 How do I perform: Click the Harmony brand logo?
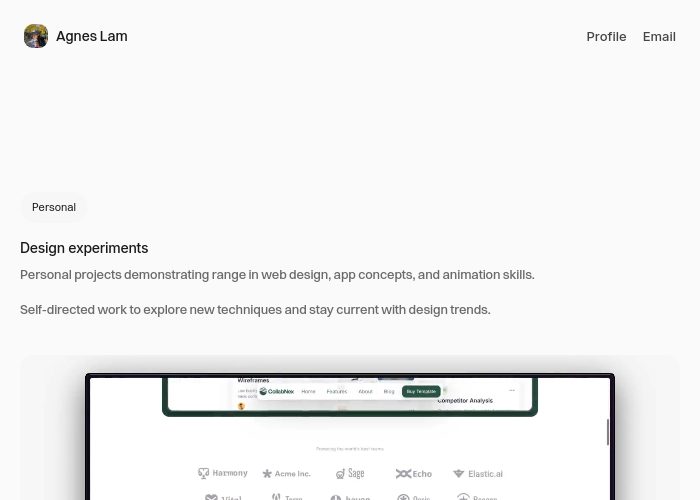tap(223, 473)
